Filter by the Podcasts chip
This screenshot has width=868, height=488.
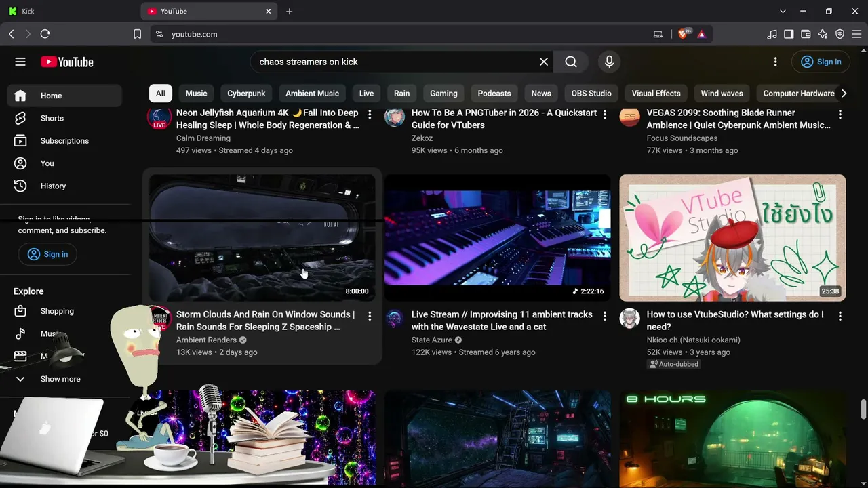(494, 94)
